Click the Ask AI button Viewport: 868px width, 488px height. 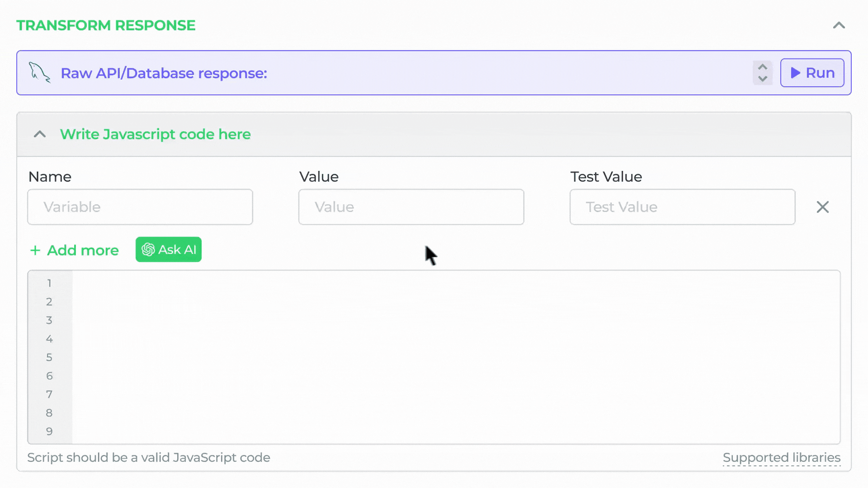point(168,249)
